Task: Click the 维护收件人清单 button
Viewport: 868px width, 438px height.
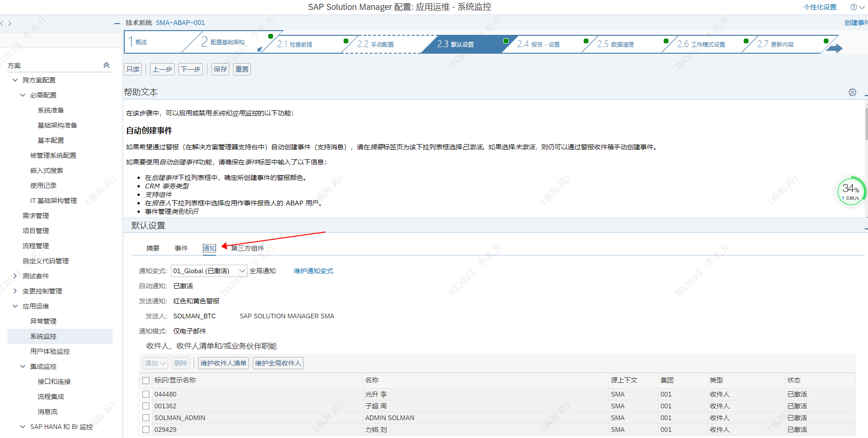Action: tap(224, 363)
